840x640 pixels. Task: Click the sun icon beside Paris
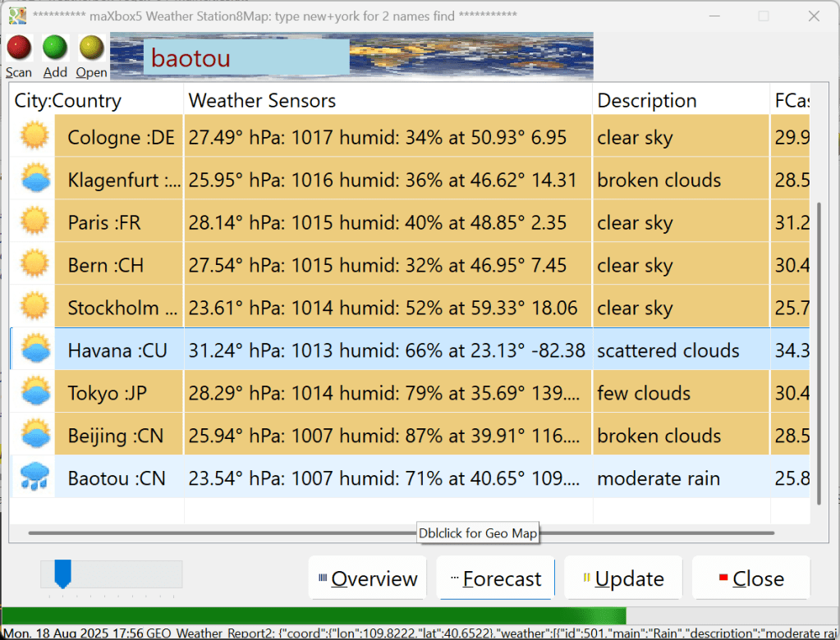tap(34, 222)
